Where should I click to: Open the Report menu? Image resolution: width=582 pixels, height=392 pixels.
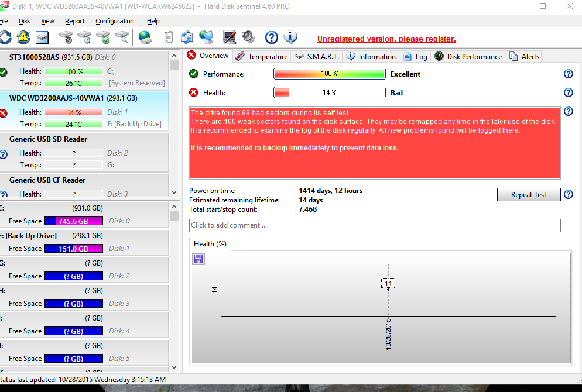click(74, 21)
